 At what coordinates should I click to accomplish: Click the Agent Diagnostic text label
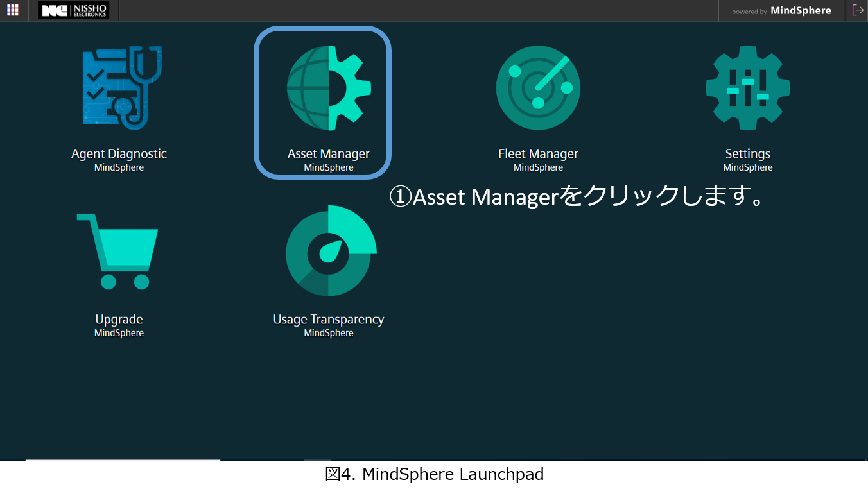point(119,154)
